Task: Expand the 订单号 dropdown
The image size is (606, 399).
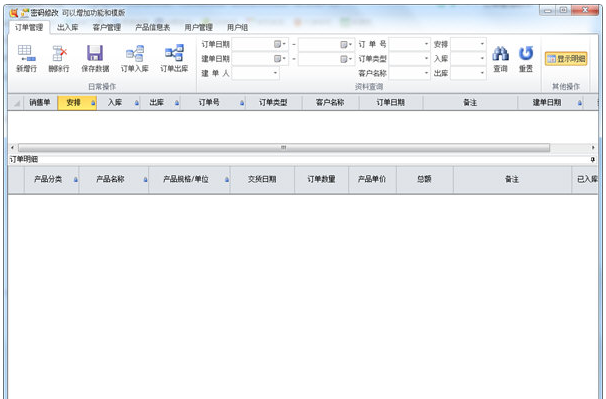Action: click(426, 44)
